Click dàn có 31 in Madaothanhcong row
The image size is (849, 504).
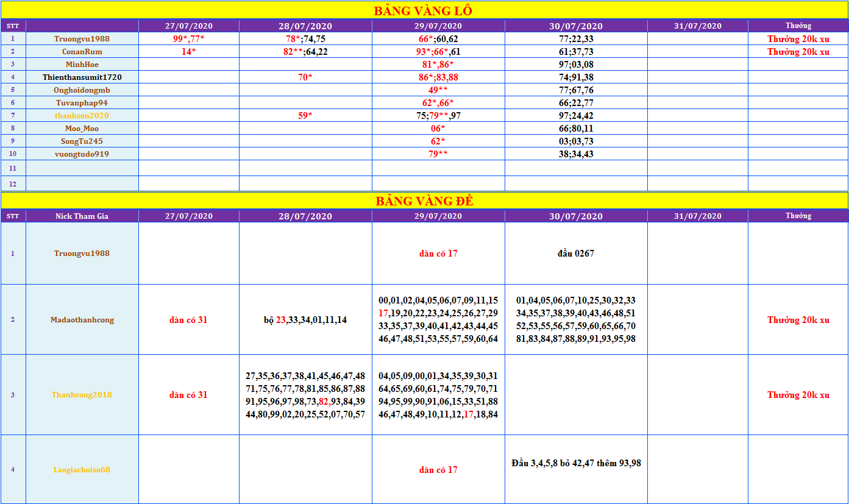coord(188,319)
